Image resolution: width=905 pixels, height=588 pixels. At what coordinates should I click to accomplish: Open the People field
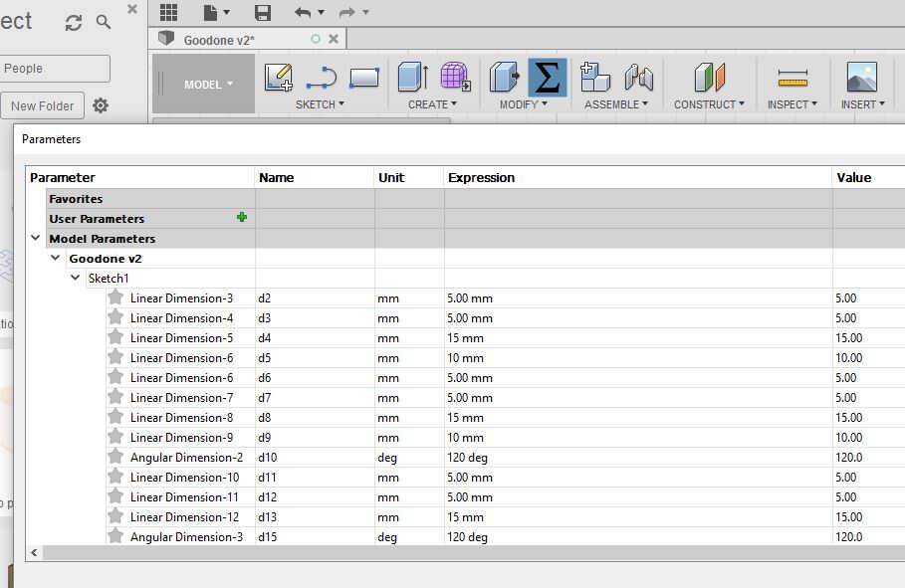[x=55, y=68]
